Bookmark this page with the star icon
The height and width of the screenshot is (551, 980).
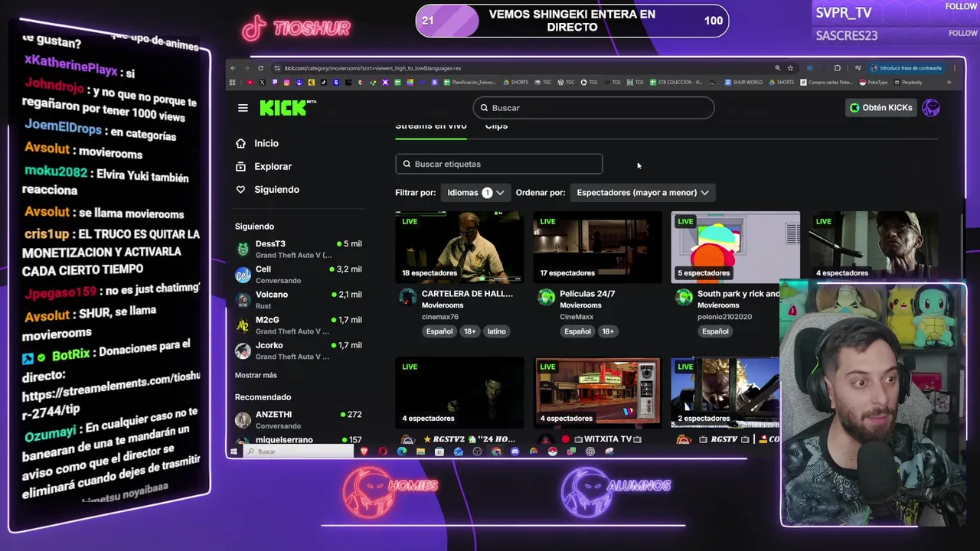coord(790,68)
